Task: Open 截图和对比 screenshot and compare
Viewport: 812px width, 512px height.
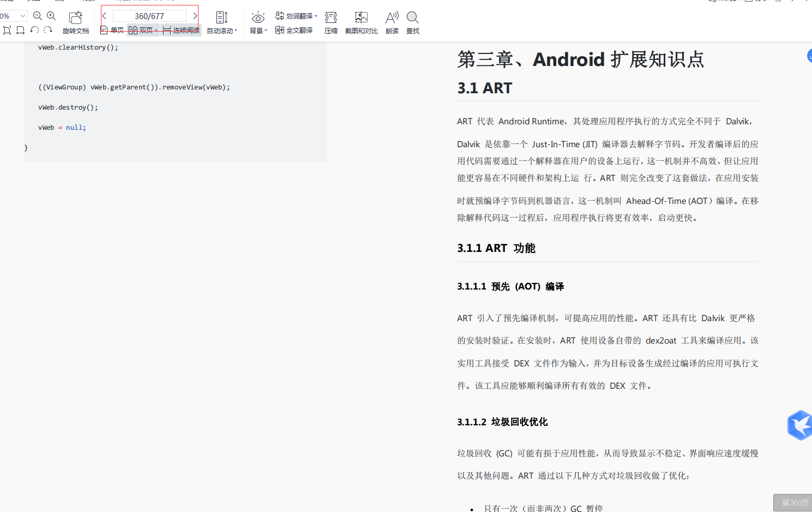Action: coord(361,23)
